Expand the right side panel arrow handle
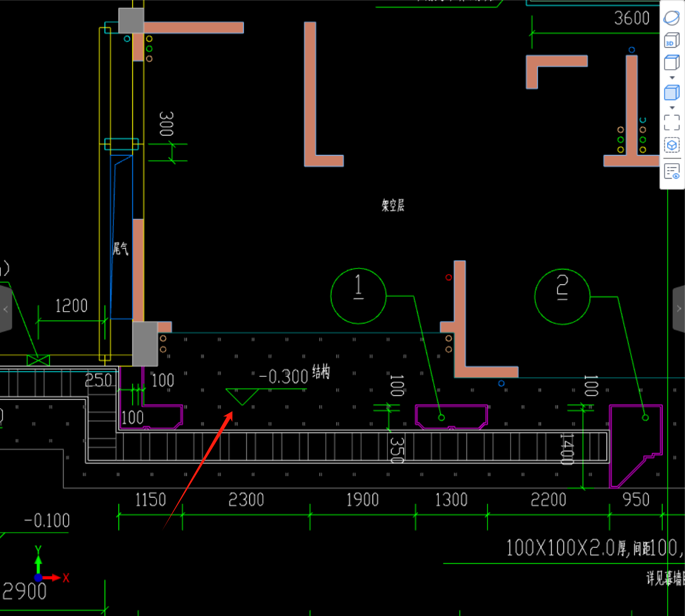The height and width of the screenshot is (616, 685). pyautogui.click(x=679, y=309)
